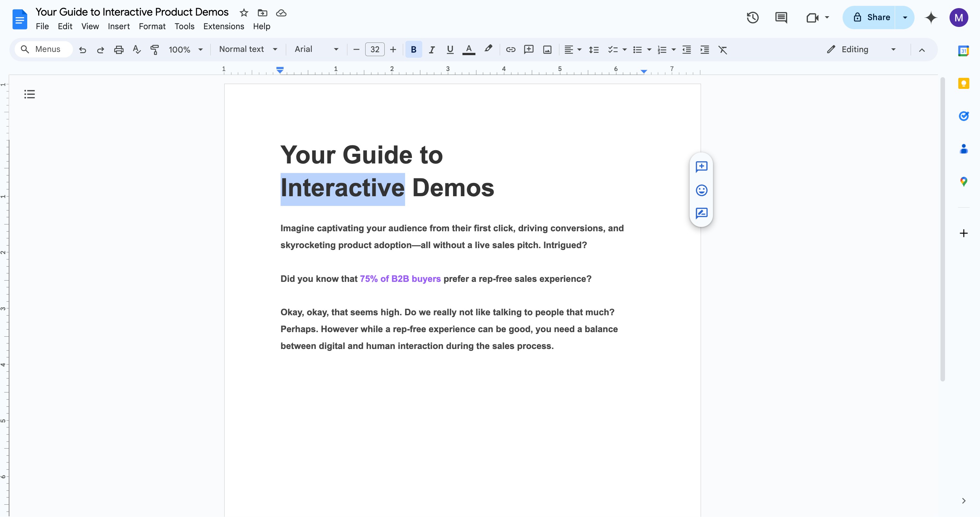Decrease indent of the paragraph
The height and width of the screenshot is (517, 980).
pos(687,50)
